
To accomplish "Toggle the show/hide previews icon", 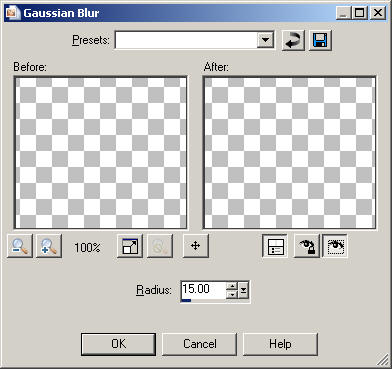I will click(x=130, y=246).
